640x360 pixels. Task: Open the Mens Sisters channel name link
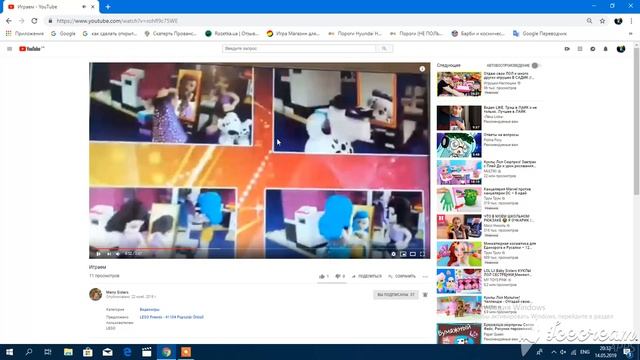(117, 292)
